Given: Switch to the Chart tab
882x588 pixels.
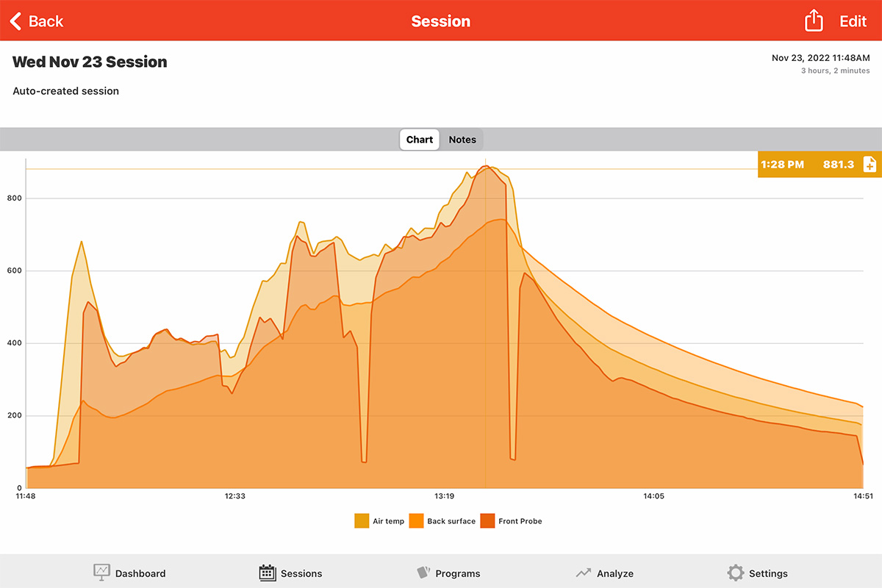Looking at the screenshot, I should 420,140.
